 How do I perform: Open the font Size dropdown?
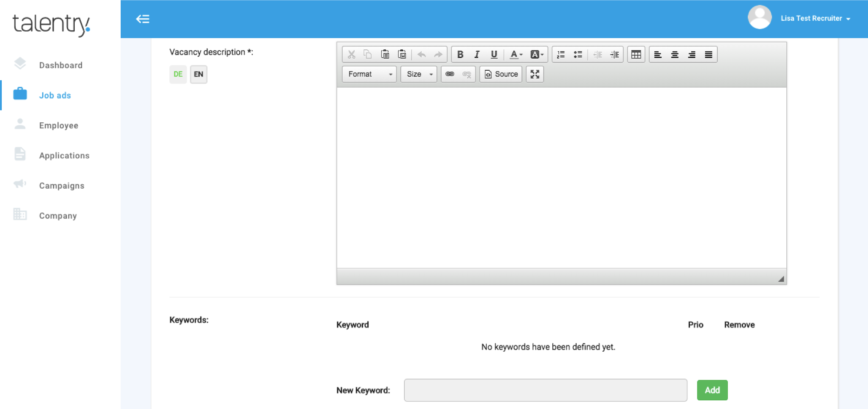pyautogui.click(x=419, y=74)
